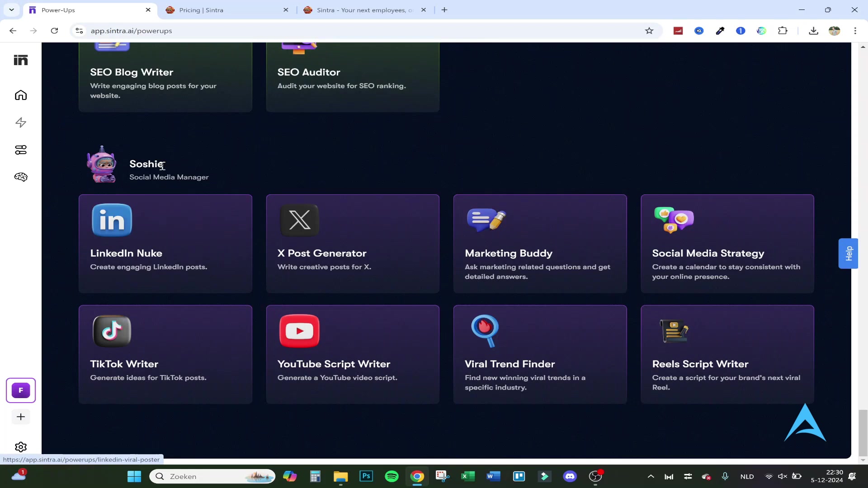Click the Power-Ups lightning sidebar icon

coord(21,122)
